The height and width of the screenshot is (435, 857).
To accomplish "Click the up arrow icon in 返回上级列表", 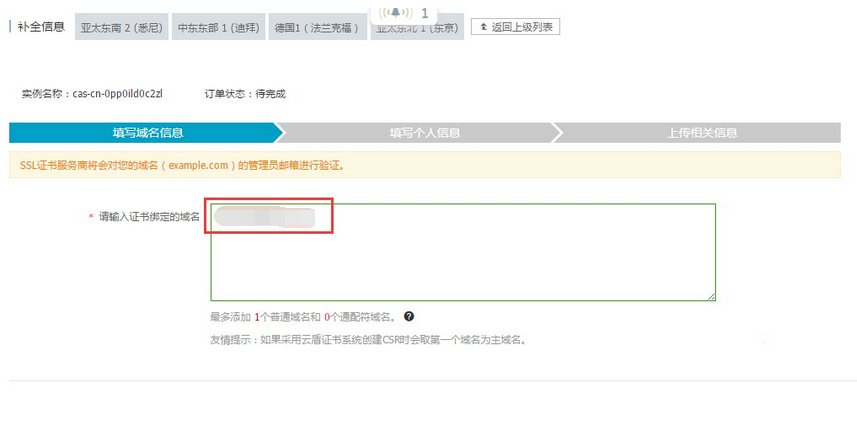I will tap(483, 27).
